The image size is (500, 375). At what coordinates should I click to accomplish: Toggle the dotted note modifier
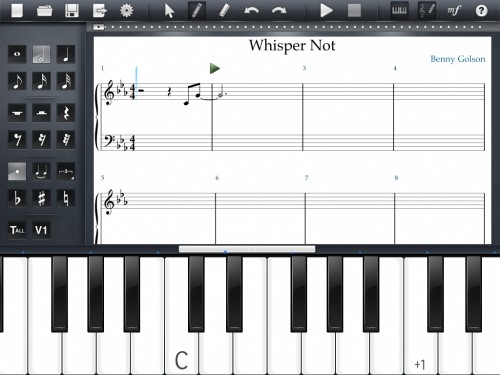tap(17, 171)
